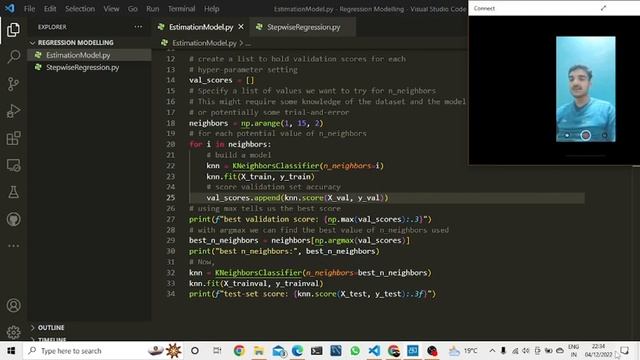Open the GitHub view in activity bar
This screenshot has width=640, height=360.
coord(13,219)
